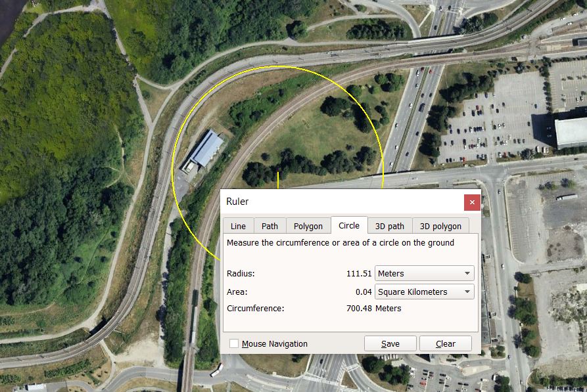Click the area value 0.04
This screenshot has width=587, height=392.
click(364, 292)
